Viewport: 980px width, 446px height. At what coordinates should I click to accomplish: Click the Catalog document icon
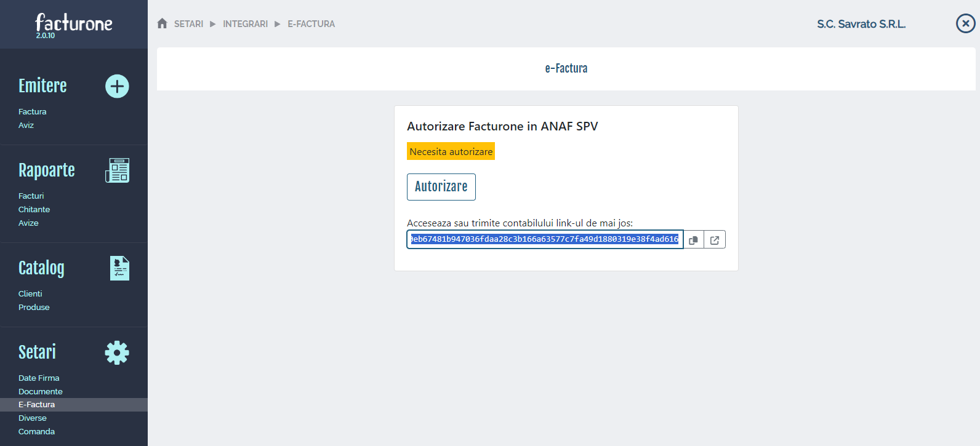119,268
